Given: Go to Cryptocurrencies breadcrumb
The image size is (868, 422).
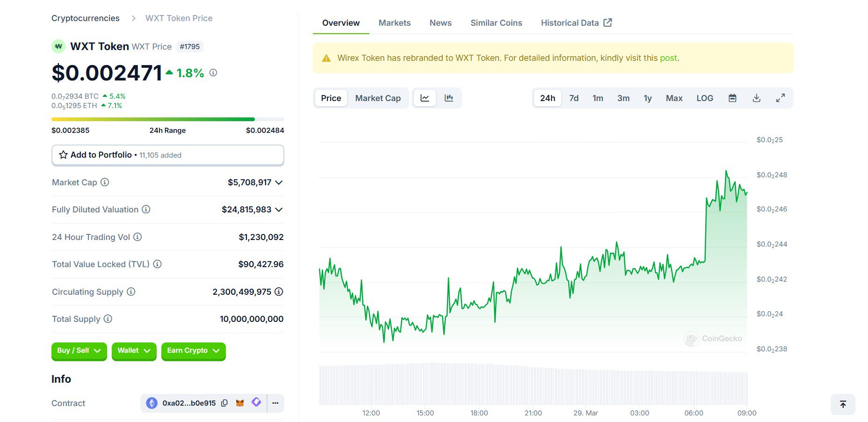Looking at the screenshot, I should (86, 18).
